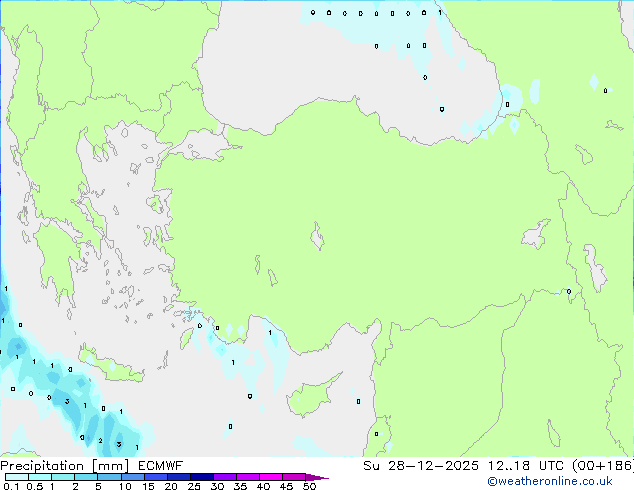The image size is (634, 490).
Task: Click the '40' legend scale label
Action: point(263,486)
